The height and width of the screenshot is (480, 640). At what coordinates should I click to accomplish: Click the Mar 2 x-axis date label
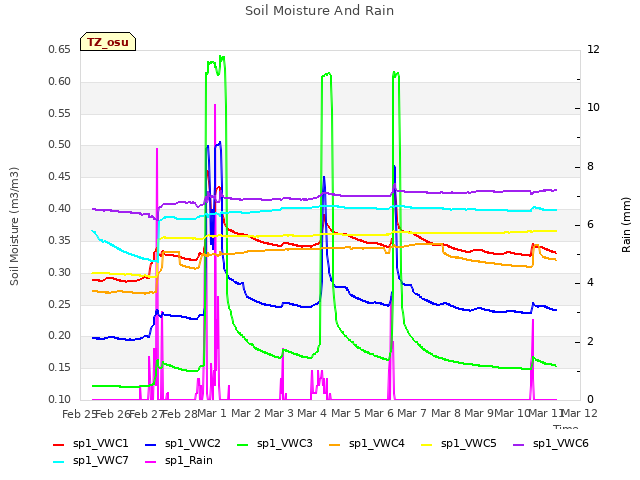(x=246, y=413)
